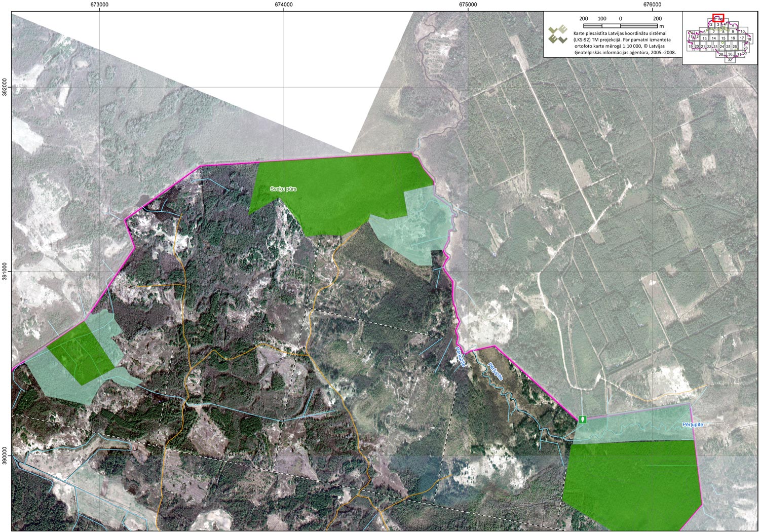The height and width of the screenshot is (532, 760).
Task: Click the 676000 easting coordinate label
Action: pos(652,5)
